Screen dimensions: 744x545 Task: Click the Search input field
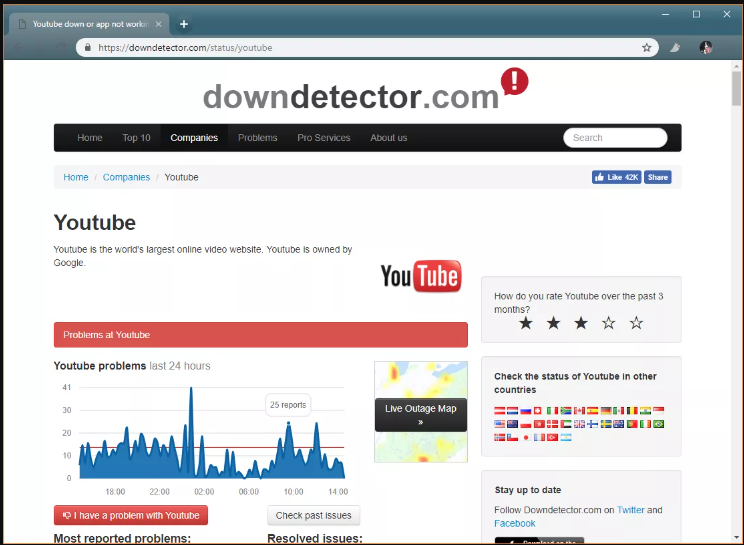(x=615, y=138)
